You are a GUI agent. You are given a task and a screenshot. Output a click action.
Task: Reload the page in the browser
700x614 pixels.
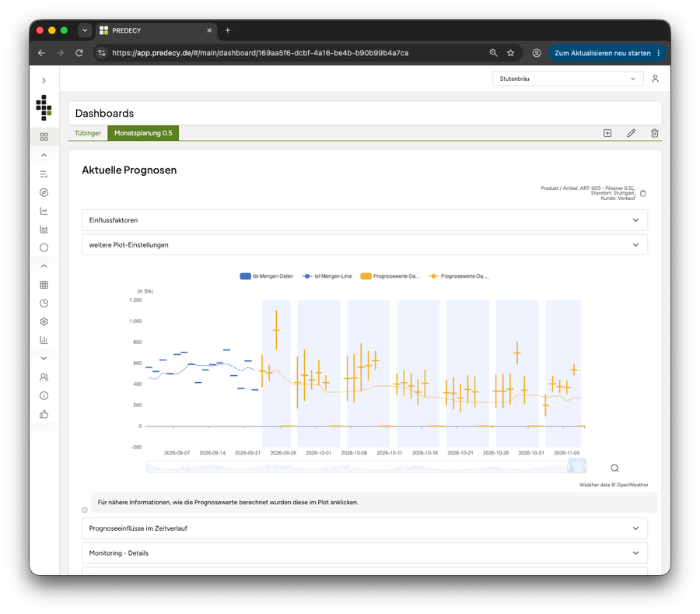pyautogui.click(x=79, y=53)
